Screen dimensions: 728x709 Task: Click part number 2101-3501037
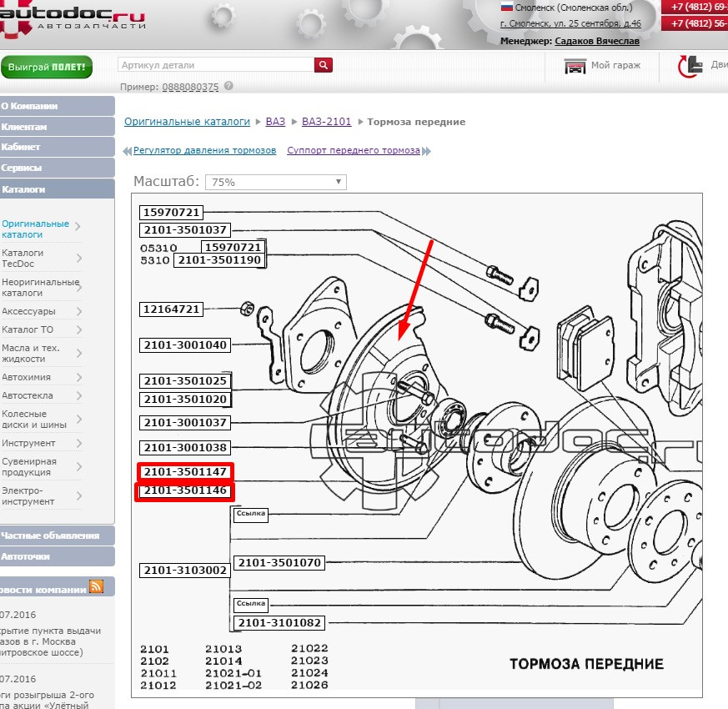click(x=185, y=230)
